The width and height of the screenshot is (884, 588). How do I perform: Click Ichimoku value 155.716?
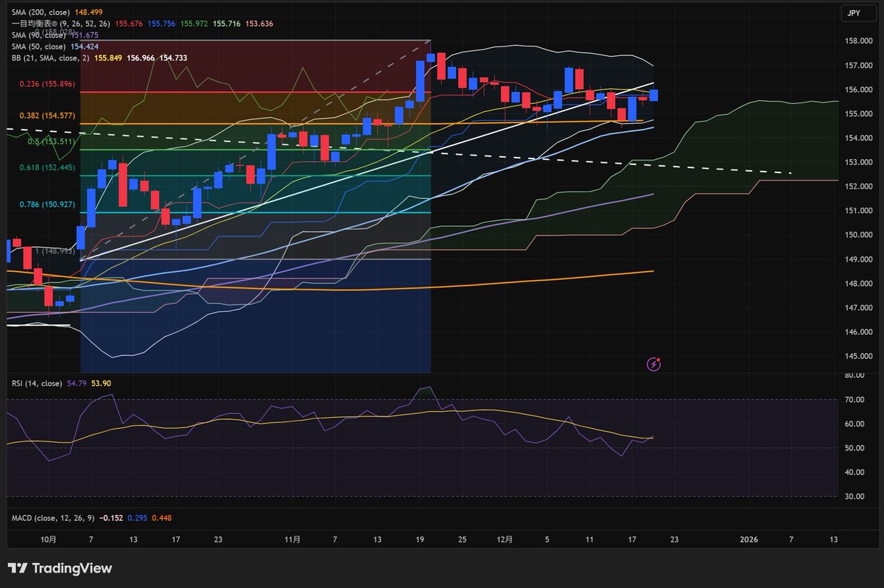[x=228, y=24]
